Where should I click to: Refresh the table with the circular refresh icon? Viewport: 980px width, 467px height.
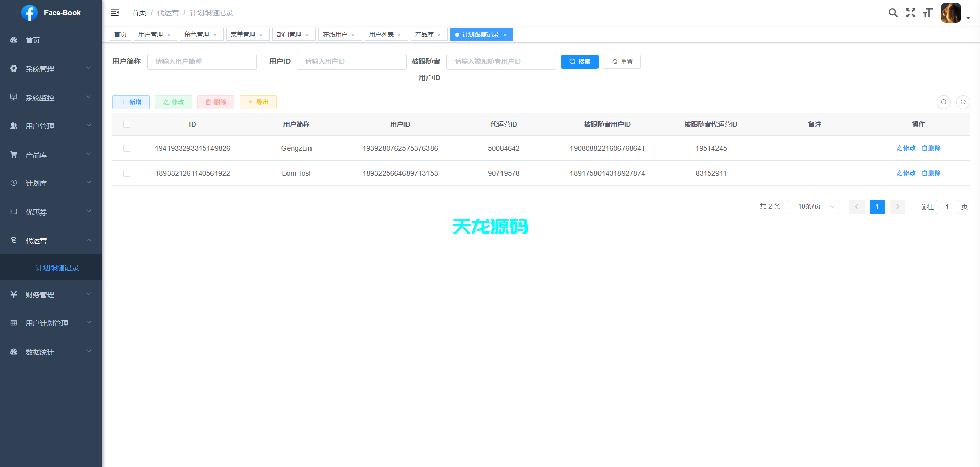[x=963, y=102]
